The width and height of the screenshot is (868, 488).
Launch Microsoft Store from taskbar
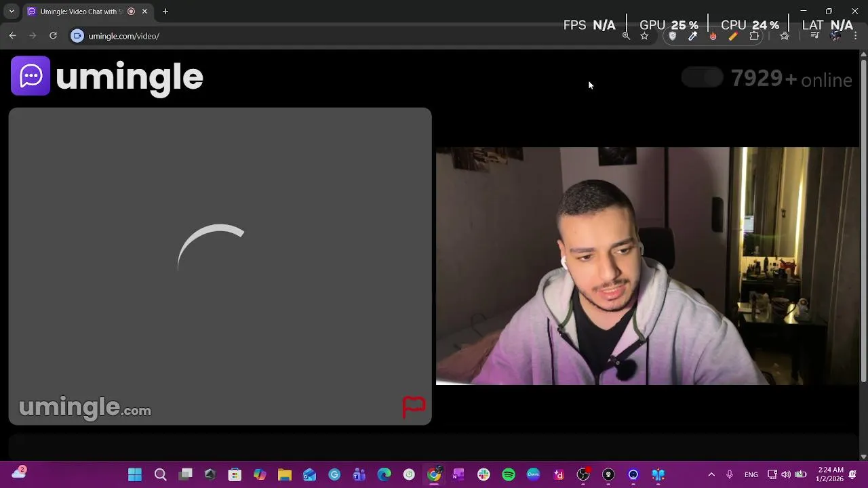pos(235,474)
